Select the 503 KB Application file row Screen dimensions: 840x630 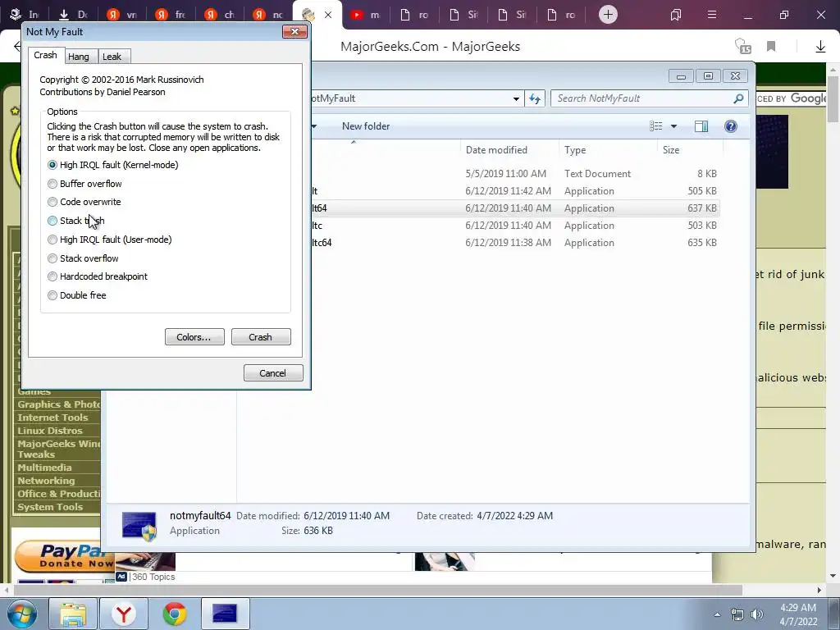tap(515, 226)
